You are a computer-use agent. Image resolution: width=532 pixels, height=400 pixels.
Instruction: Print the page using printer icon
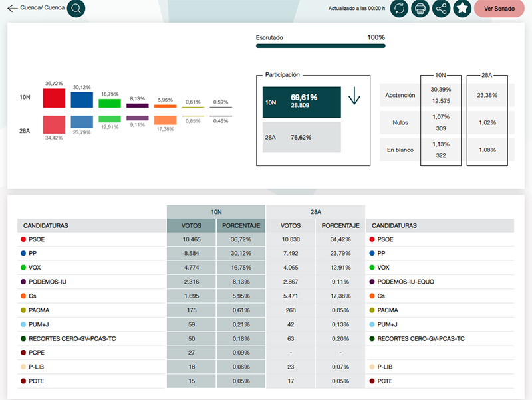pos(420,9)
